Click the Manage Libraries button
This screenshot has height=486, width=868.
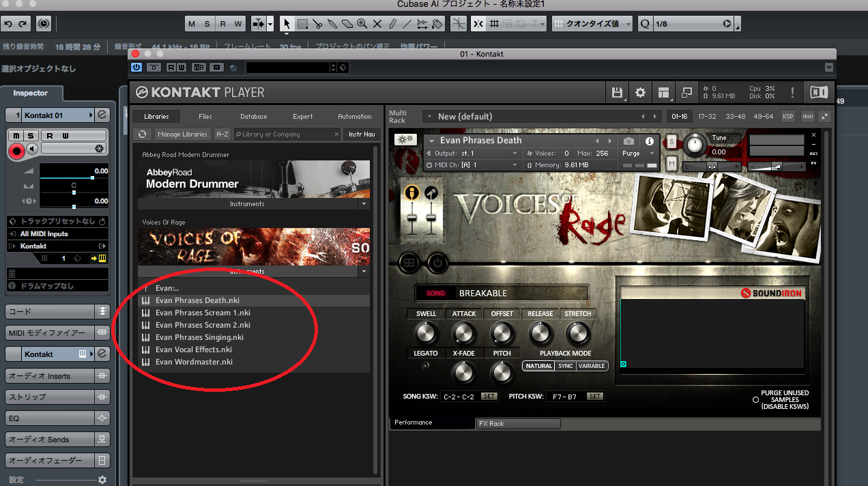[x=182, y=134]
